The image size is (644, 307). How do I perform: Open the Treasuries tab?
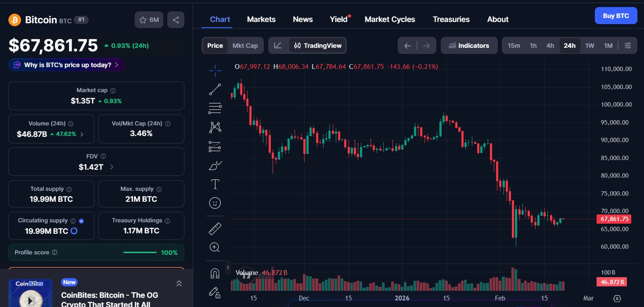[x=451, y=19]
